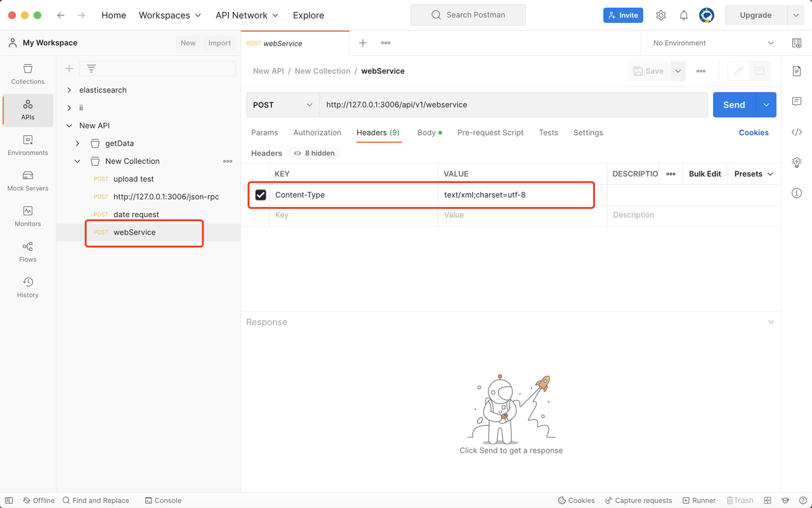Viewport: 812px width, 508px height.
Task: Open New Collection three-dots options
Action: [x=228, y=161]
